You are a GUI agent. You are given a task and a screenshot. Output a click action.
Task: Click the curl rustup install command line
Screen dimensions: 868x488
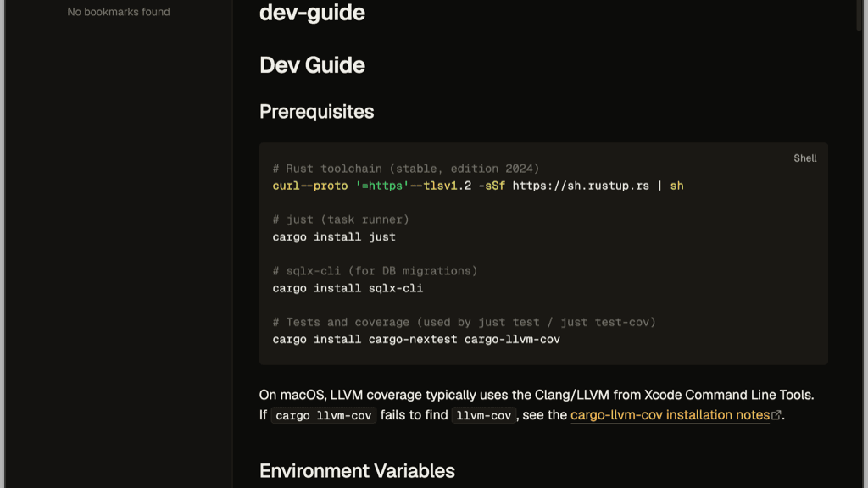coord(478,186)
